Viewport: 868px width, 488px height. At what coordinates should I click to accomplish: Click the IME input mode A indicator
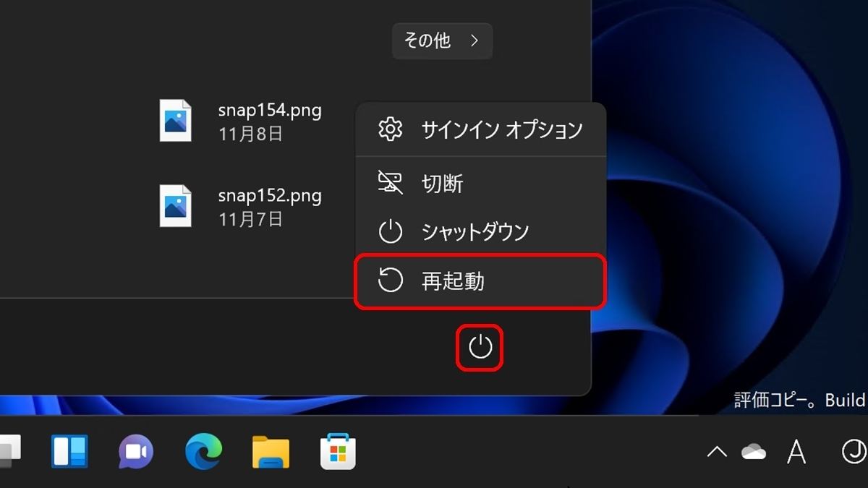click(x=796, y=453)
